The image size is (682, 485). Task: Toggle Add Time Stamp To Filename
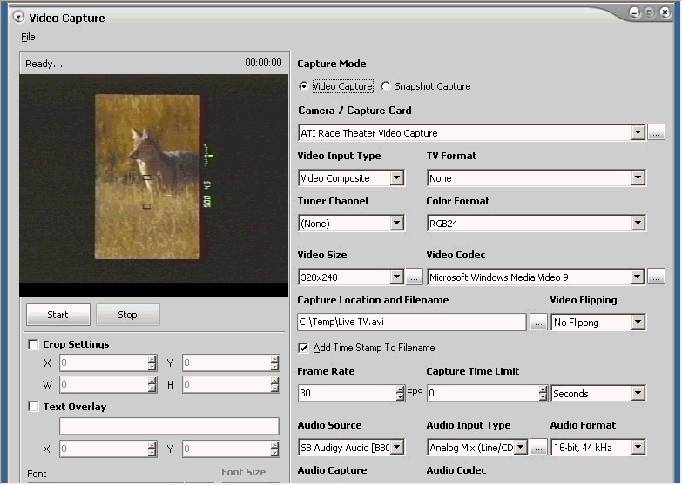(x=304, y=347)
